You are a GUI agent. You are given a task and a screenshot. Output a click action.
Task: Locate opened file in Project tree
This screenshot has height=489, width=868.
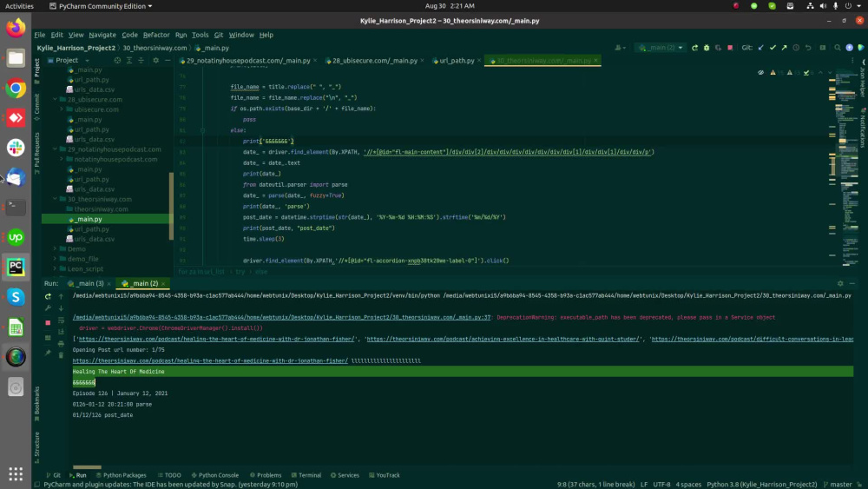(117, 60)
